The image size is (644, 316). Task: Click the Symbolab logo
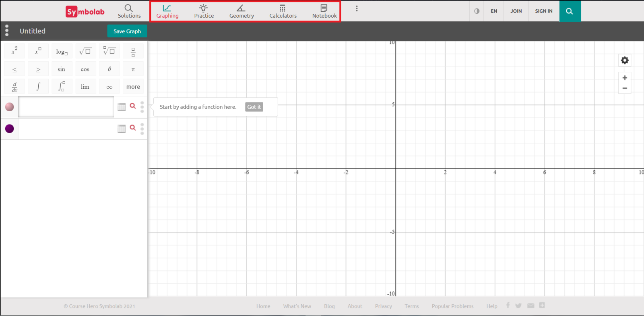[85, 11]
